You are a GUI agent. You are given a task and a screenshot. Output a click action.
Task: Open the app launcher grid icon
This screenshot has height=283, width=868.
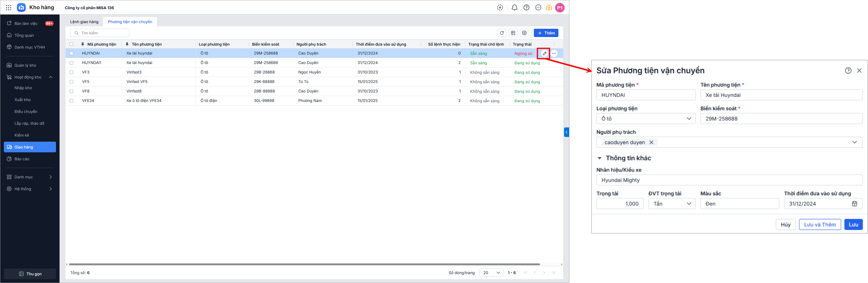coord(9,8)
